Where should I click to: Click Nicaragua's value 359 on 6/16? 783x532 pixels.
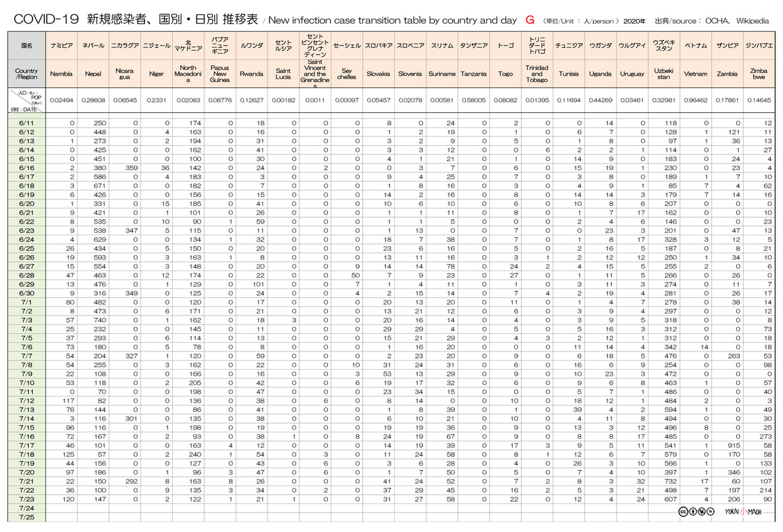pyautogui.click(x=132, y=167)
